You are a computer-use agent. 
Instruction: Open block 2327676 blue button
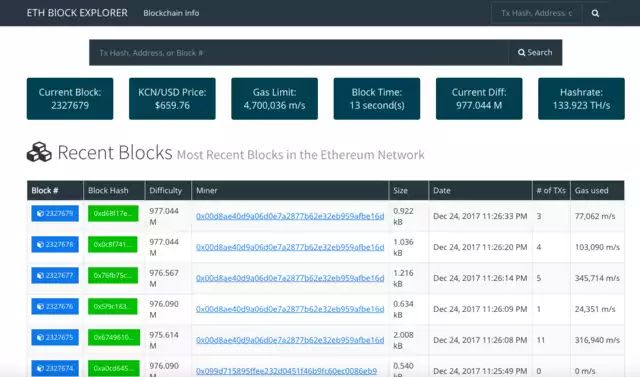[x=55, y=306]
